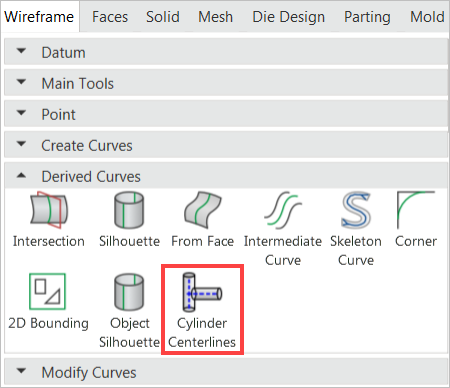Expand the Datum section
Viewport: 450px width, 388px height.
226,52
